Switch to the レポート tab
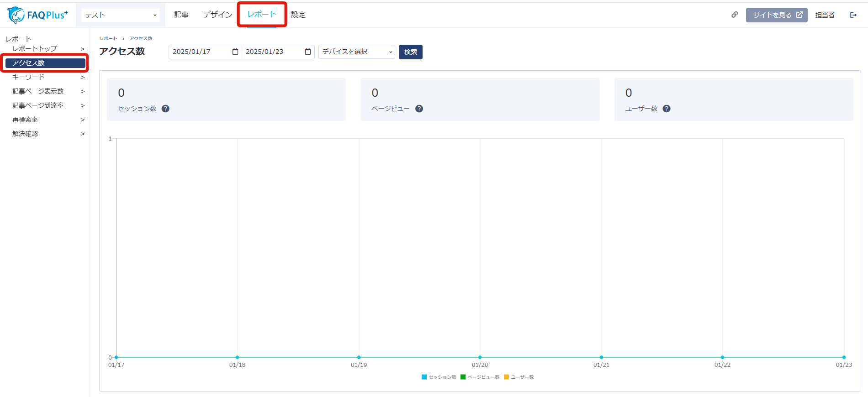 click(x=262, y=14)
